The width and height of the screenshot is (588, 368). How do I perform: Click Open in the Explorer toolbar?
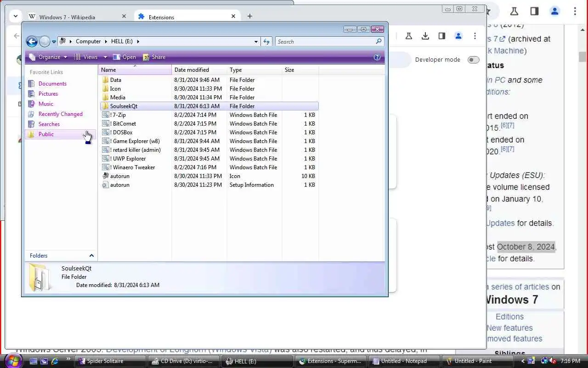pos(124,57)
